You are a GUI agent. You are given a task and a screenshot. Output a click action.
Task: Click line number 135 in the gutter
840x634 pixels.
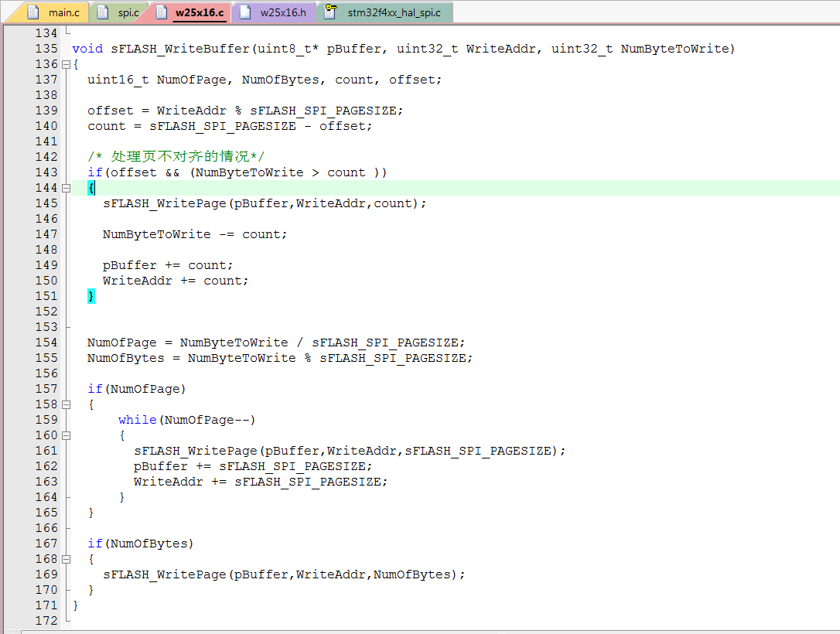tap(46, 49)
